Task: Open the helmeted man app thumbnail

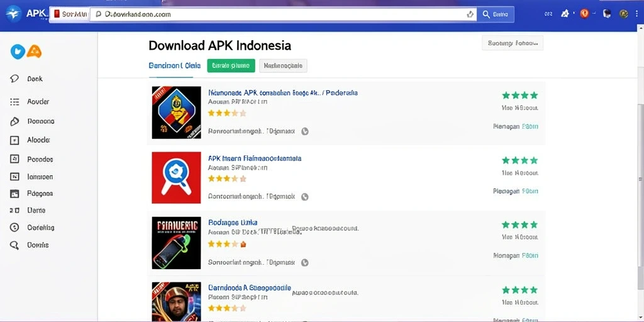Action: [x=176, y=301]
